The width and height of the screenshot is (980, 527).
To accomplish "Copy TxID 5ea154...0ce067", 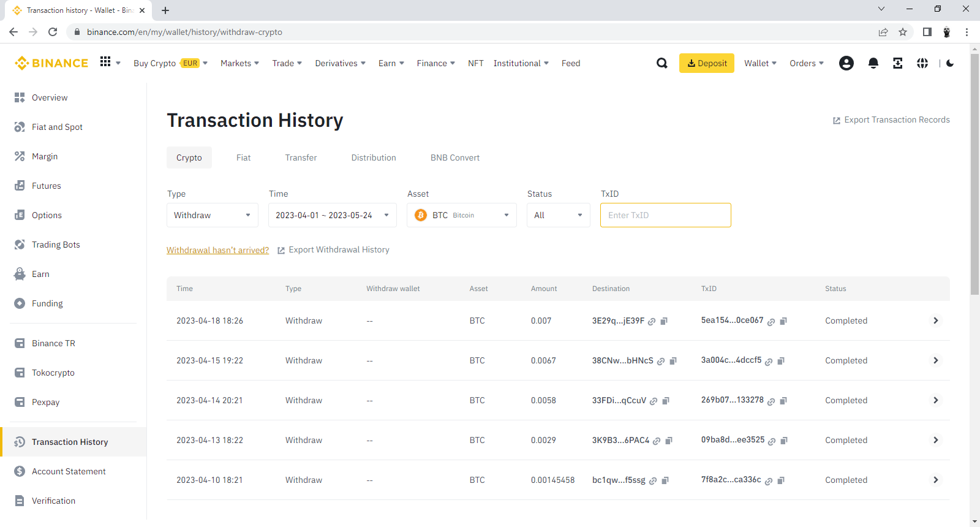I will (x=783, y=321).
